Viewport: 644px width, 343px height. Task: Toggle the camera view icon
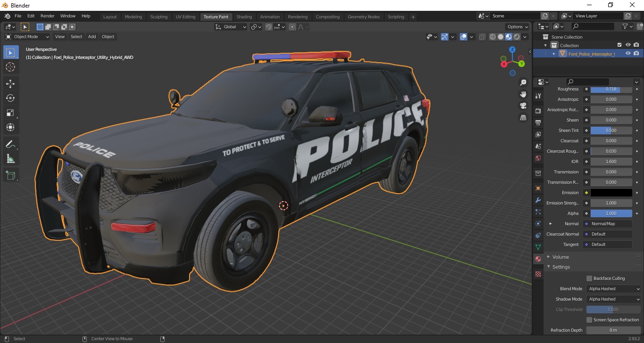523,106
